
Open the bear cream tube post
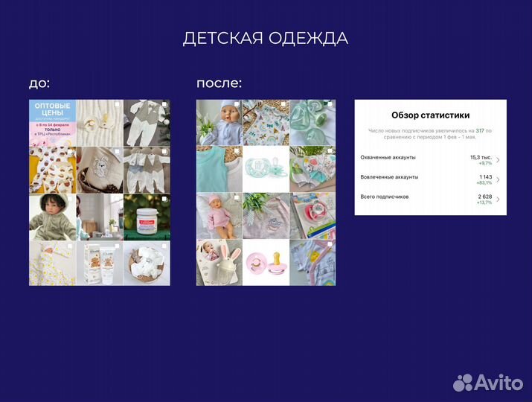click(100, 263)
